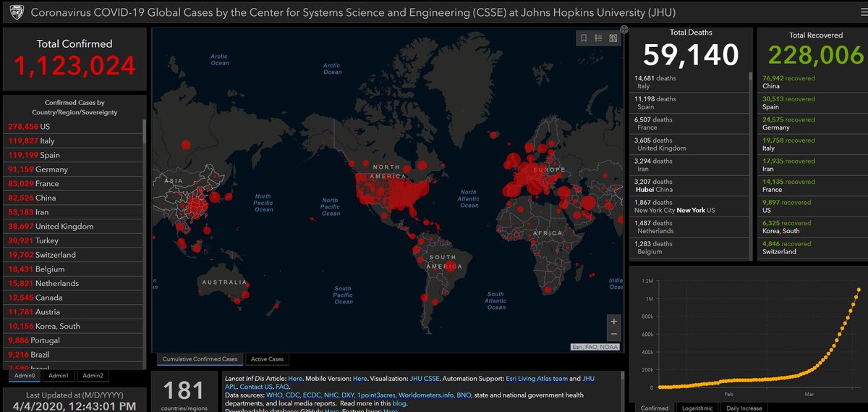Select Iran in confirmed cases list
The height and width of the screenshot is (412, 868).
(x=73, y=211)
